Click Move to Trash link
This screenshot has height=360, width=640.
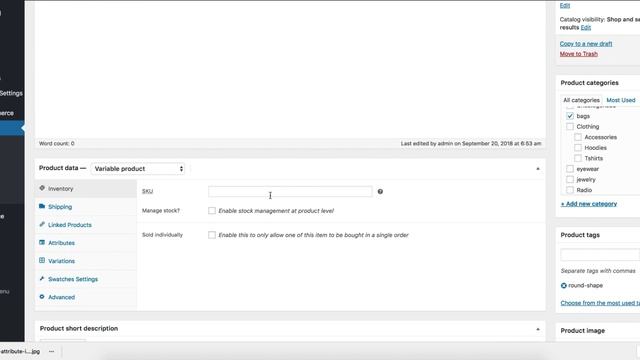(578, 54)
